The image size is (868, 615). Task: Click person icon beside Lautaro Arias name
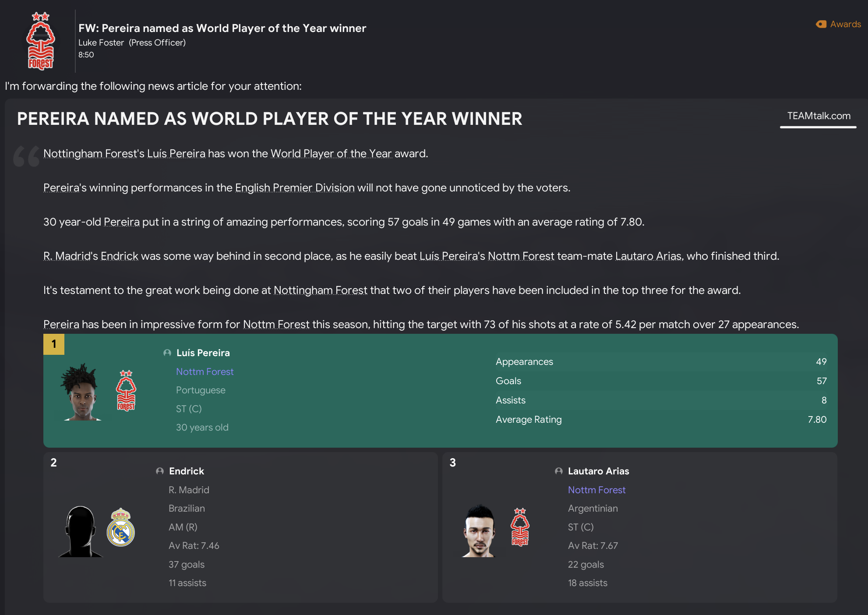point(559,471)
